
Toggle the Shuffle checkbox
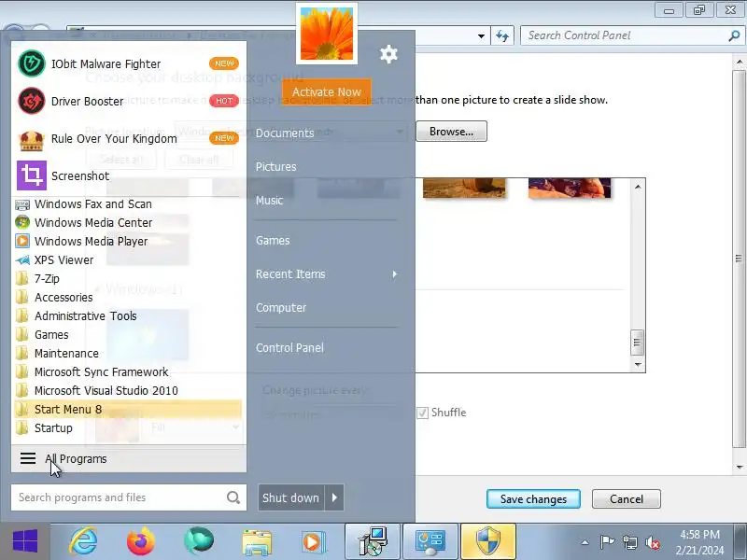pos(423,413)
